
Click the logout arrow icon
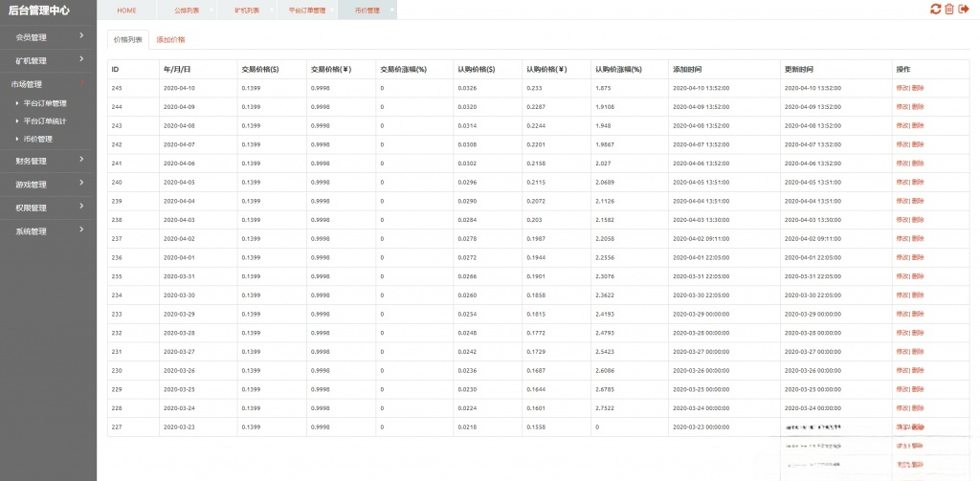(x=964, y=10)
